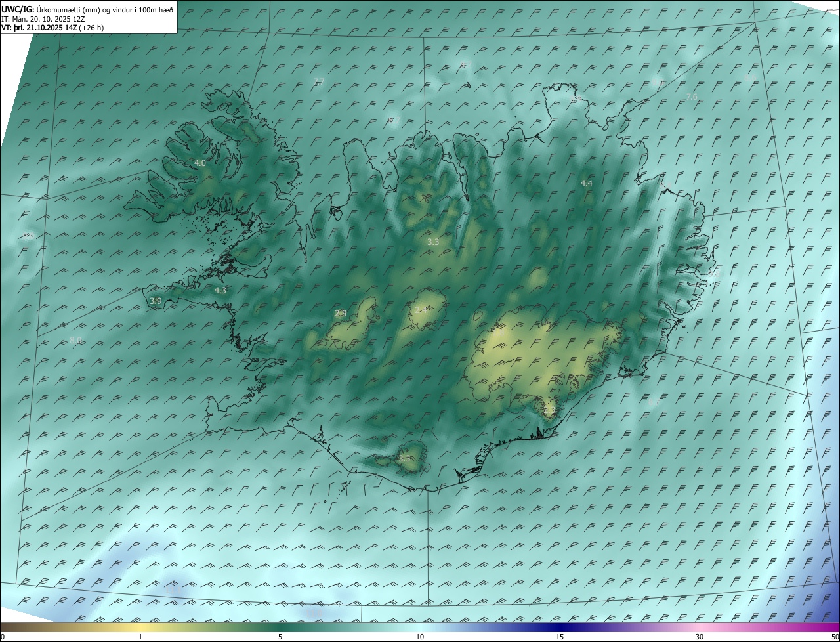The width and height of the screenshot is (840, 642).
Task: Click the 4.3 value near Breiðafjörður
Action: (x=220, y=290)
